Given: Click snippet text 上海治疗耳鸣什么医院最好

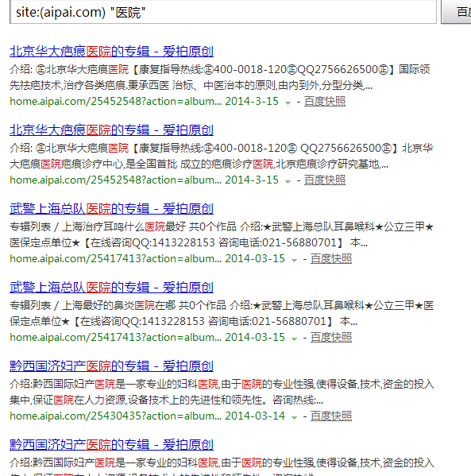Looking at the screenshot, I should click(124, 226).
